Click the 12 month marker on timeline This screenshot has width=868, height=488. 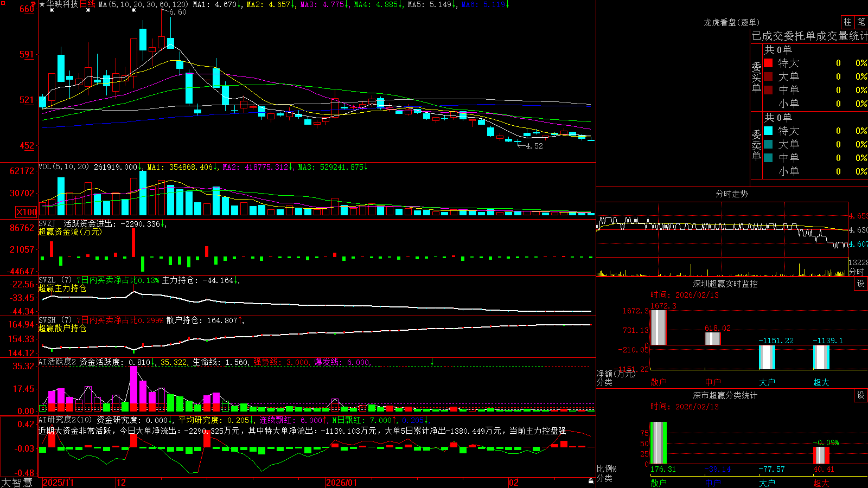[122, 483]
